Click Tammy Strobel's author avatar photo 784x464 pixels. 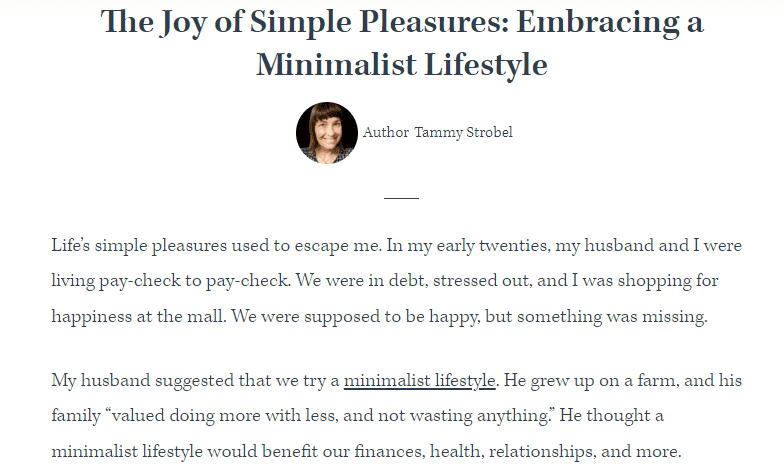click(326, 133)
